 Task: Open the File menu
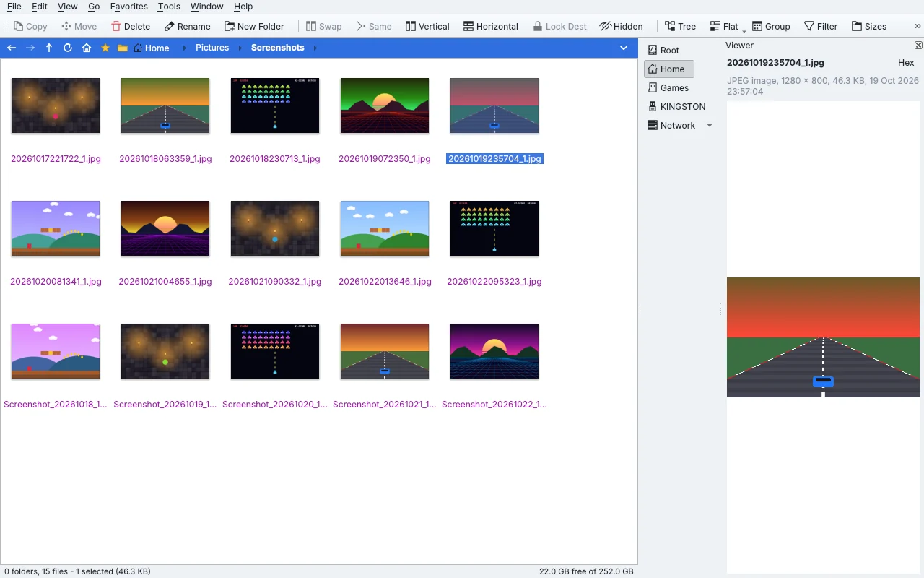click(x=14, y=7)
